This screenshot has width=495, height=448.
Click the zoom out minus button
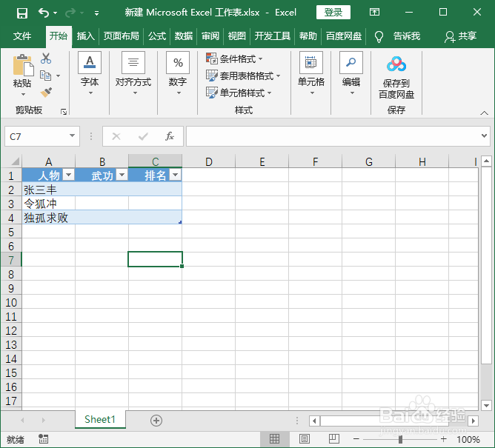356,439
